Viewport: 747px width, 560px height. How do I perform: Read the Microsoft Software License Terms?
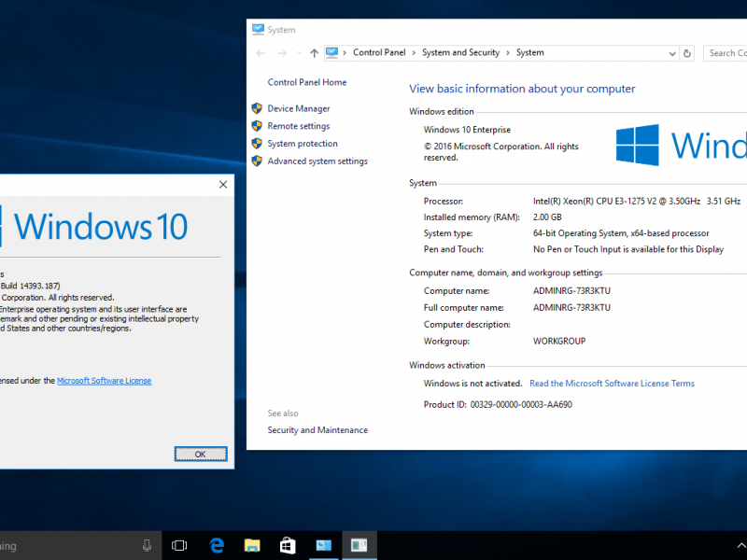(x=613, y=384)
